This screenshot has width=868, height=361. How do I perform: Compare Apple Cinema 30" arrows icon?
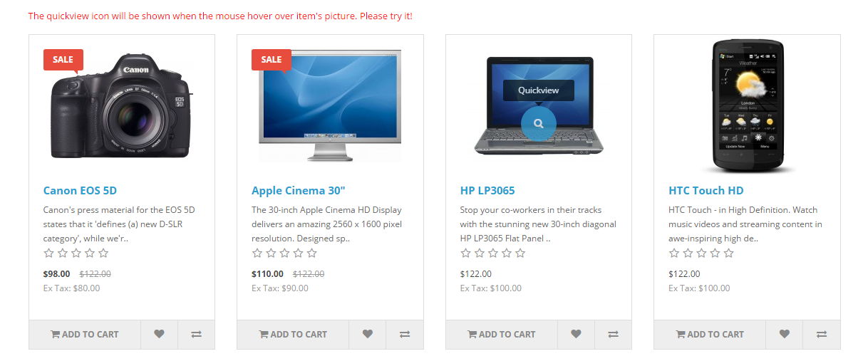[x=405, y=334]
